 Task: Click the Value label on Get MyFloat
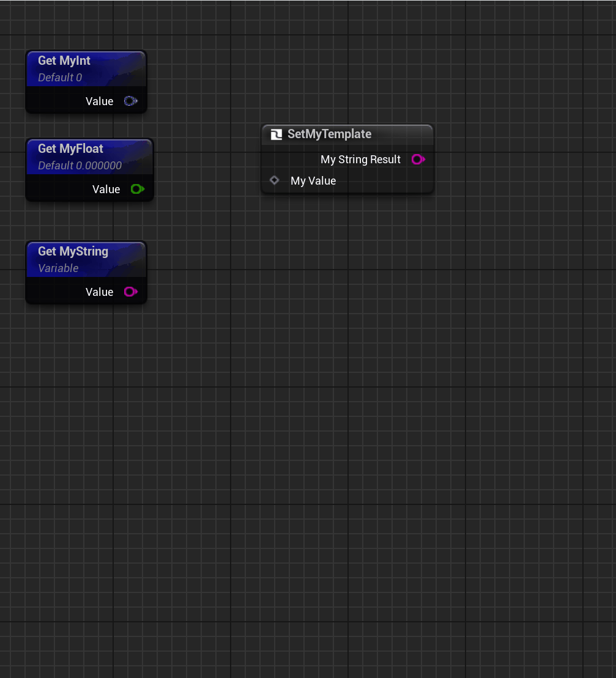(x=106, y=190)
